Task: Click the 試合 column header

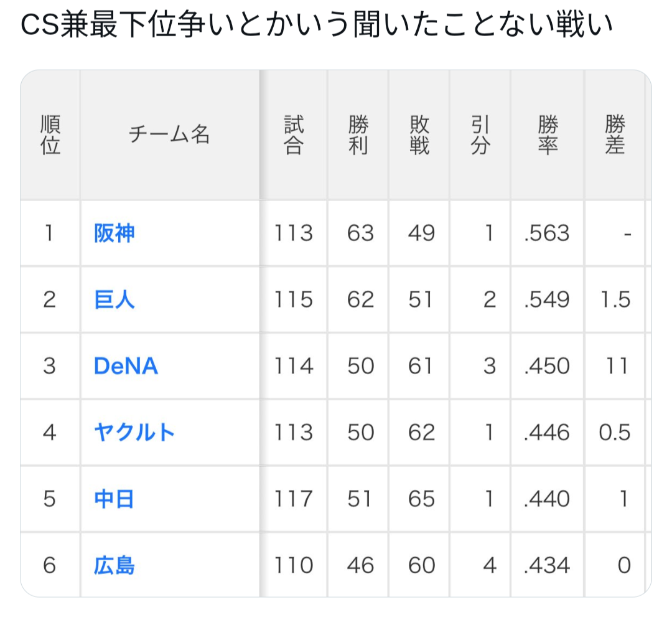Action: point(294,134)
